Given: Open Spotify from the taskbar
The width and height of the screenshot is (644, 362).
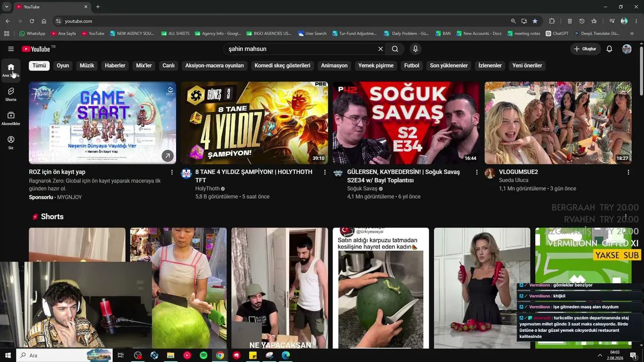Looking at the screenshot, I should [203, 355].
